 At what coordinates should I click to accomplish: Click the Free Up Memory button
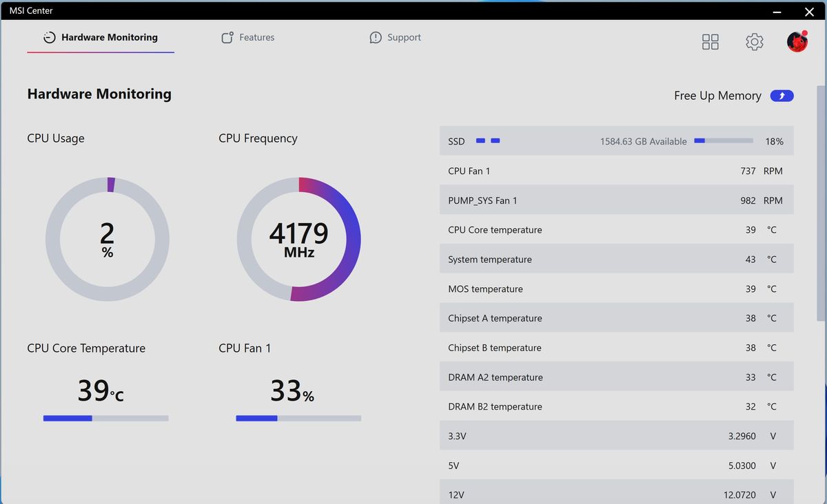[782, 96]
